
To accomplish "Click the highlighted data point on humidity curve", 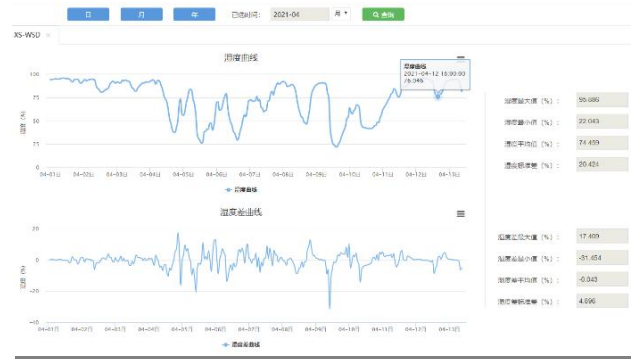I will [438, 97].
